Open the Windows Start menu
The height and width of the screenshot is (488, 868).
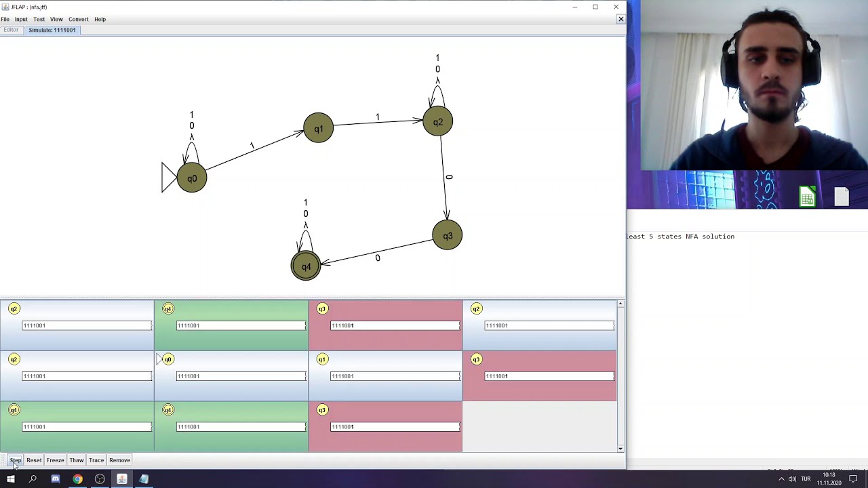point(11,479)
